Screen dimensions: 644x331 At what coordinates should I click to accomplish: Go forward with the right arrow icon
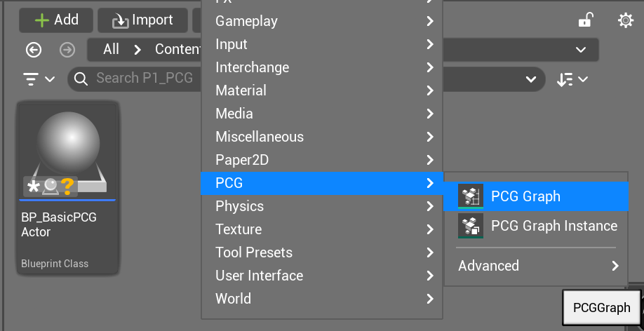click(67, 50)
